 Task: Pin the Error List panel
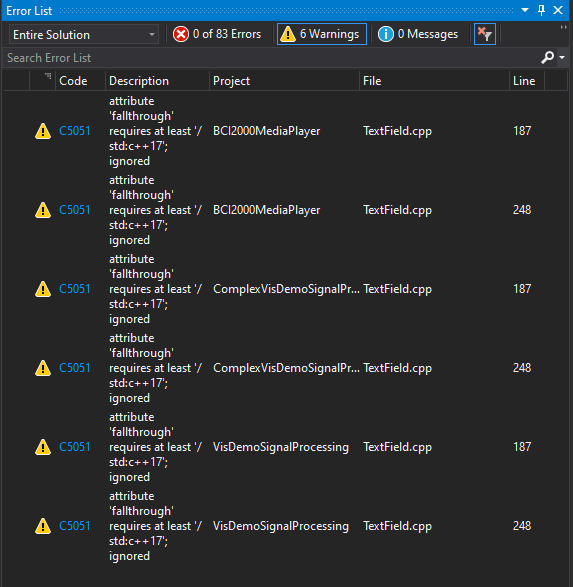tap(542, 10)
